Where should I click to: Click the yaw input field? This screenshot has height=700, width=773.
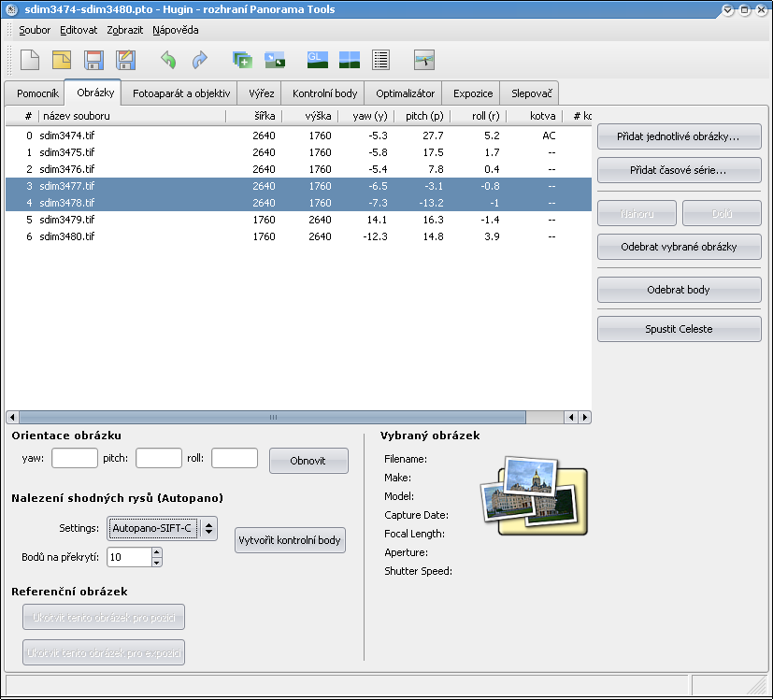(75, 459)
